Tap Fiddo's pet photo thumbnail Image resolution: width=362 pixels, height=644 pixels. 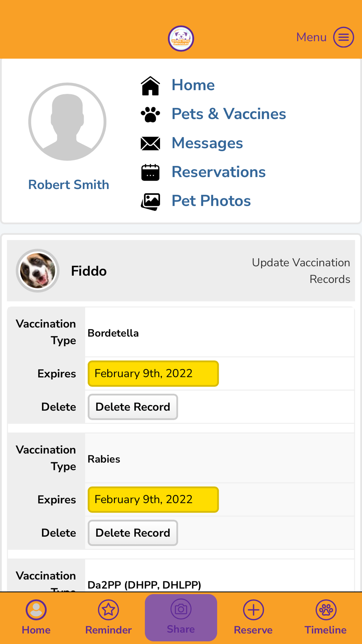click(x=38, y=271)
